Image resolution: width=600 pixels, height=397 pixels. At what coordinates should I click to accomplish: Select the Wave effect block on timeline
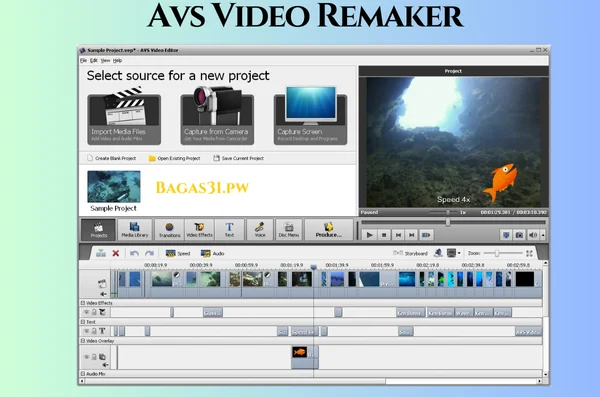coord(463,313)
